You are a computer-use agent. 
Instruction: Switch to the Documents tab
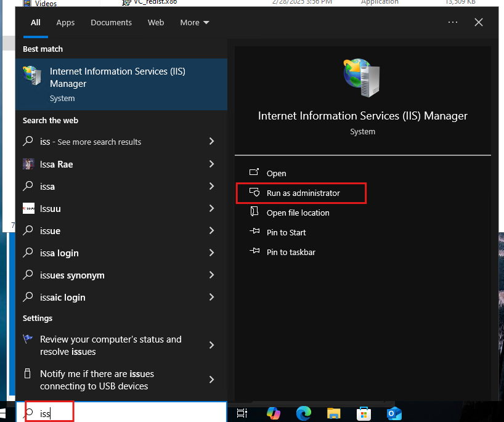(112, 23)
